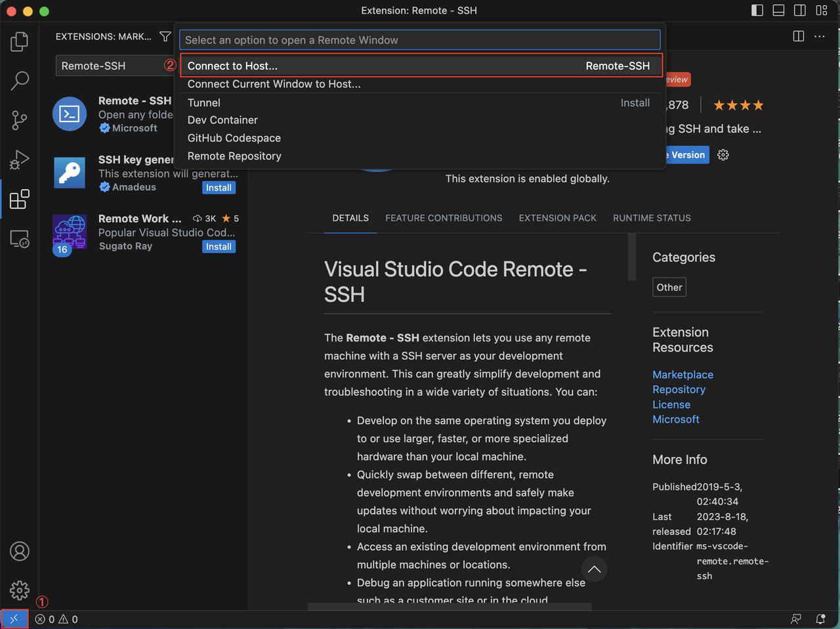Open the Marketplace resource link
Viewport: 840px width, 629px height.
(682, 374)
